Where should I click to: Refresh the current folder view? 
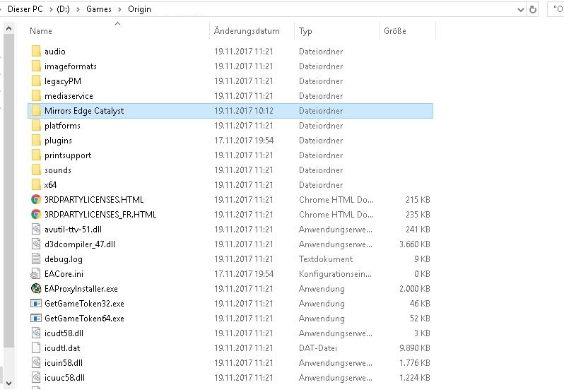(533, 9)
